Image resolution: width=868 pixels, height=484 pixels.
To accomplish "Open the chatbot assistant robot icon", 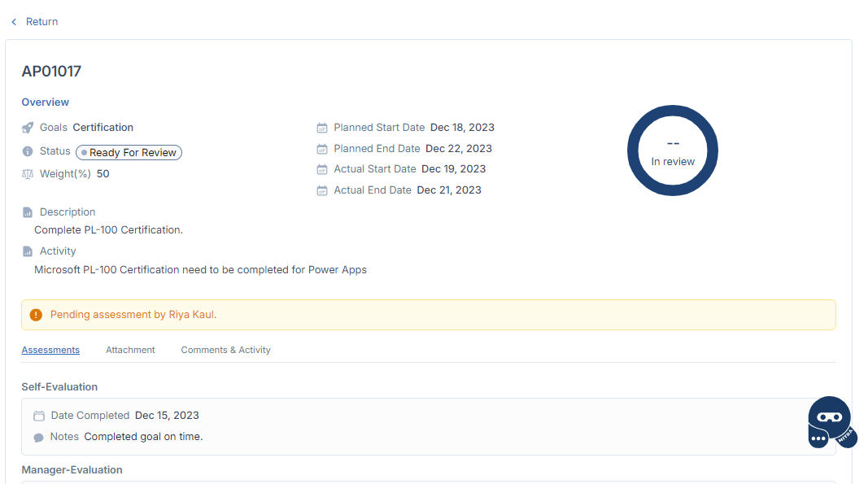I will point(831,422).
